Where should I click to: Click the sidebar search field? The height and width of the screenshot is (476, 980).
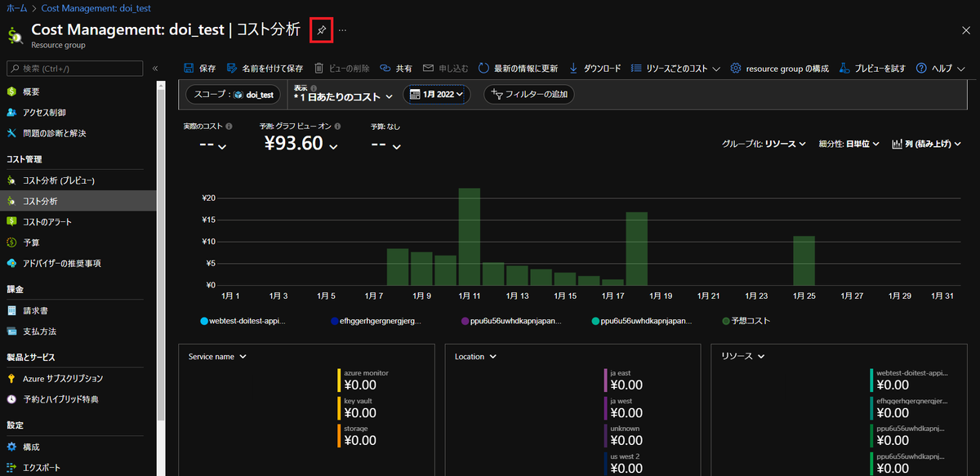(x=75, y=69)
